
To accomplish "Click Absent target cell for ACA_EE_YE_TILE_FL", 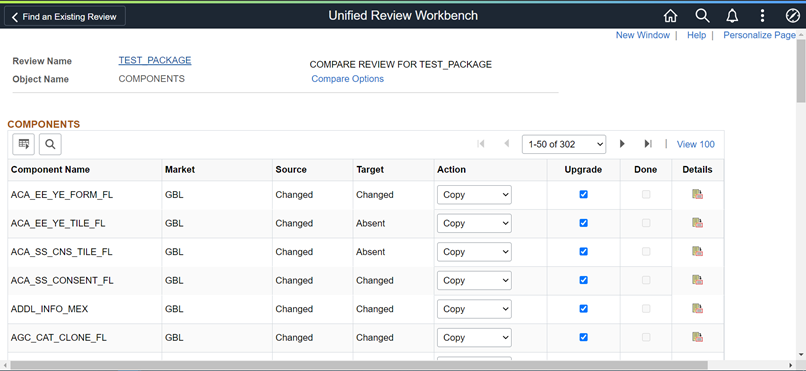I will (x=393, y=224).
